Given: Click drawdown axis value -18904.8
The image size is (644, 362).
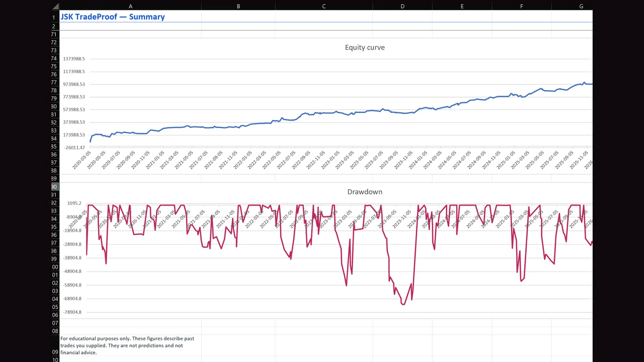Looking at the screenshot, I should tap(73, 230).
